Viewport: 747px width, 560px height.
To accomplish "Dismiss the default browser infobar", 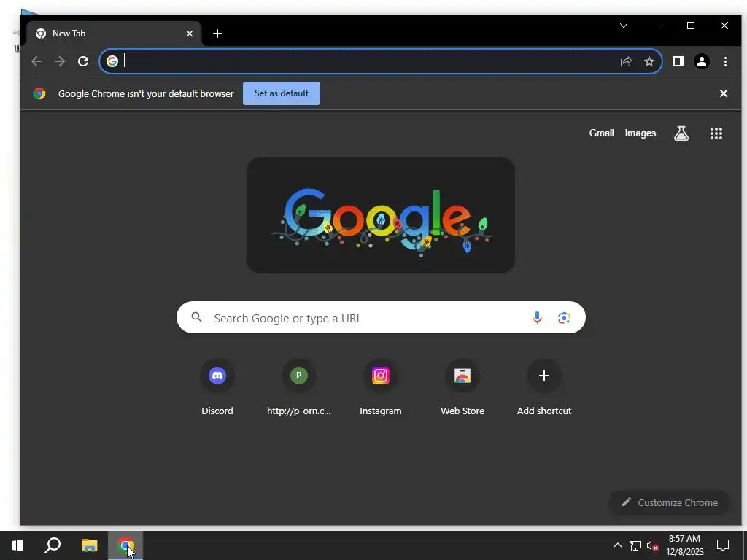I will click(x=723, y=93).
